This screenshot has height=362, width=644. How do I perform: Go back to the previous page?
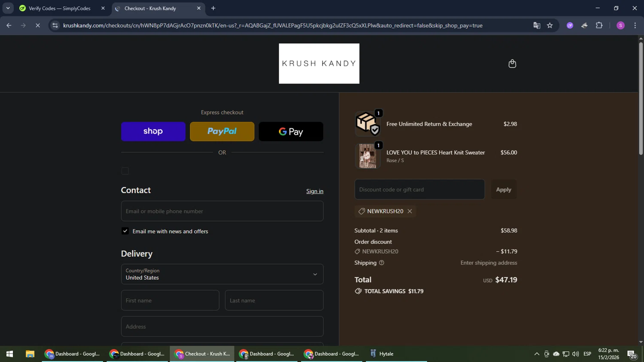[x=9, y=25]
